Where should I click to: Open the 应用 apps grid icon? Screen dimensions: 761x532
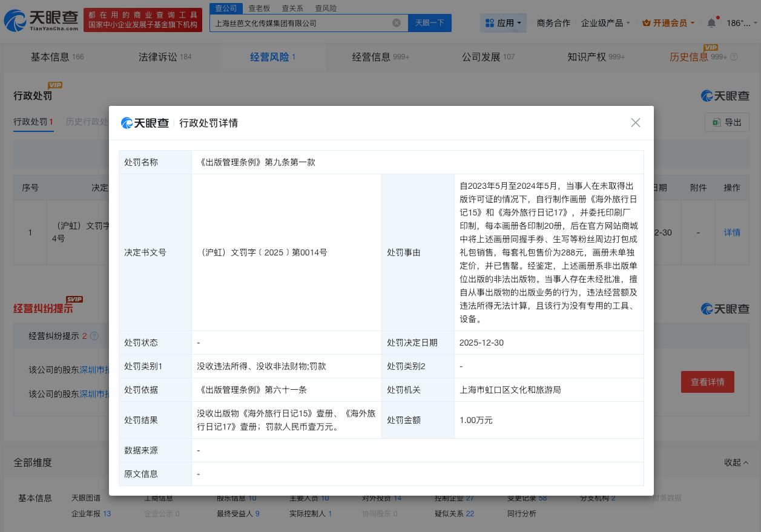coord(490,22)
